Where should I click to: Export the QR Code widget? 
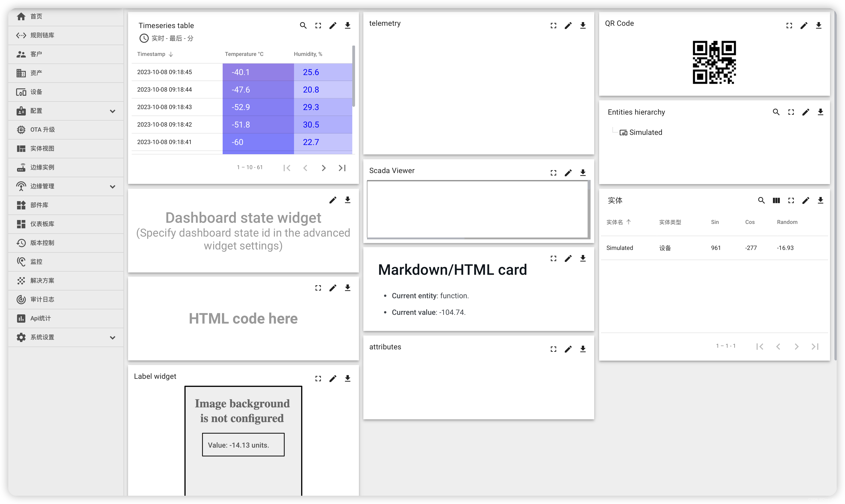tap(819, 26)
